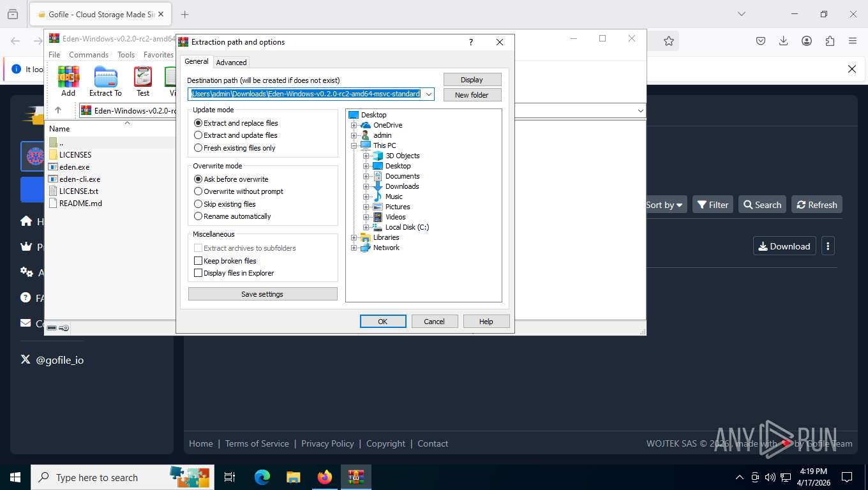Click the Windows Start button

pyautogui.click(x=15, y=477)
